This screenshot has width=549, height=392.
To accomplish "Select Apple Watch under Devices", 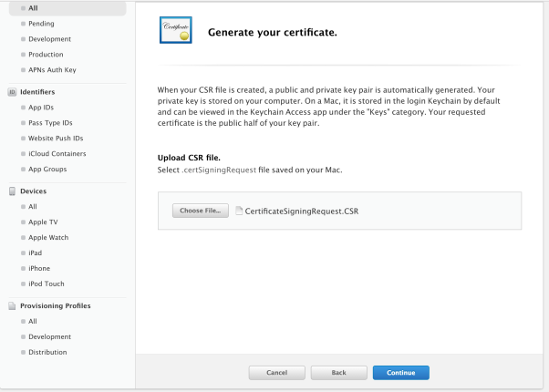I will pos(48,238).
